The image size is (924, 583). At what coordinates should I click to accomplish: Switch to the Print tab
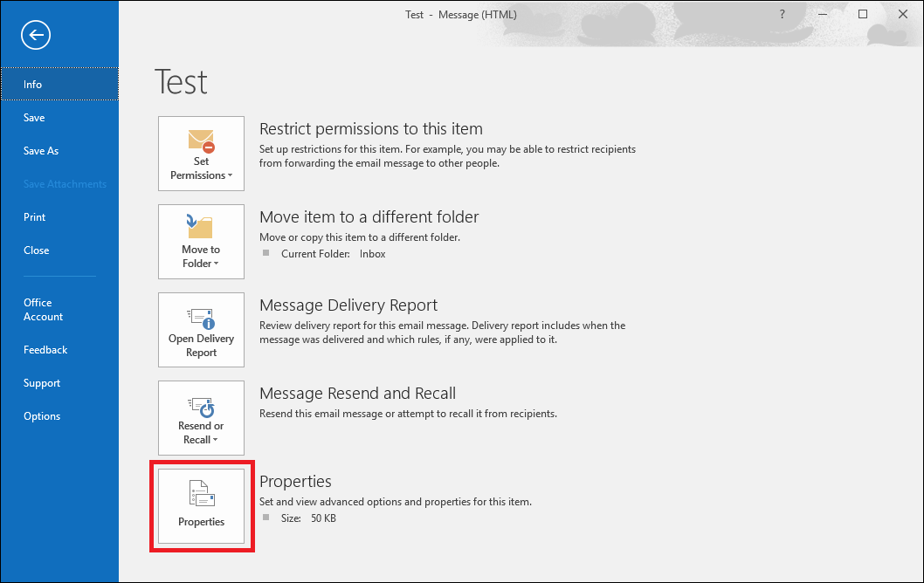pos(34,216)
